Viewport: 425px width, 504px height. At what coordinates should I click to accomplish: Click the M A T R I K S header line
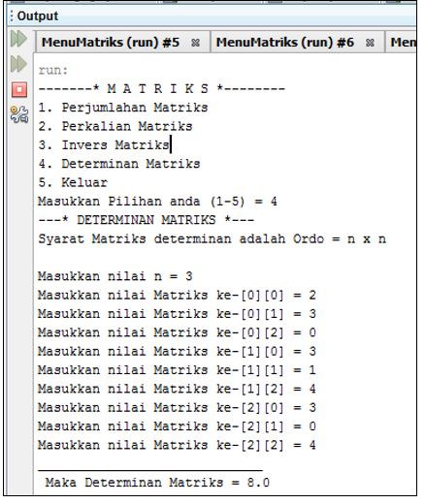162,88
